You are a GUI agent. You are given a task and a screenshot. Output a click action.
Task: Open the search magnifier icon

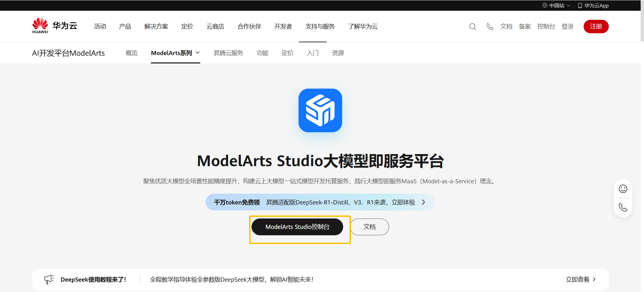coord(473,27)
